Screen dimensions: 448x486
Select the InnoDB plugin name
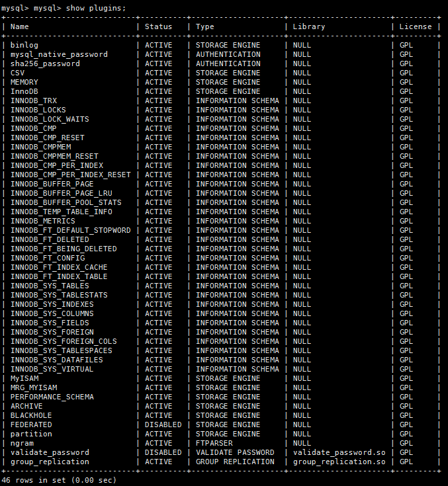pyautogui.click(x=24, y=91)
